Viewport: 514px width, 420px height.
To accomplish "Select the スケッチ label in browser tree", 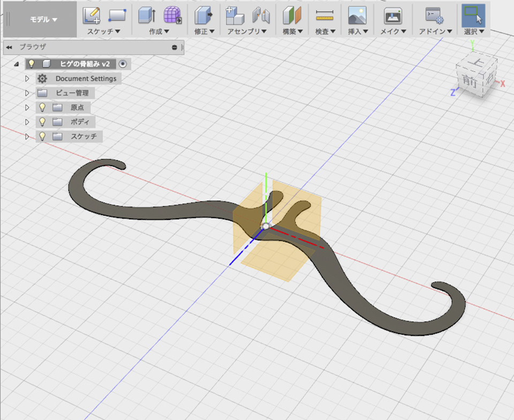I will 84,136.
